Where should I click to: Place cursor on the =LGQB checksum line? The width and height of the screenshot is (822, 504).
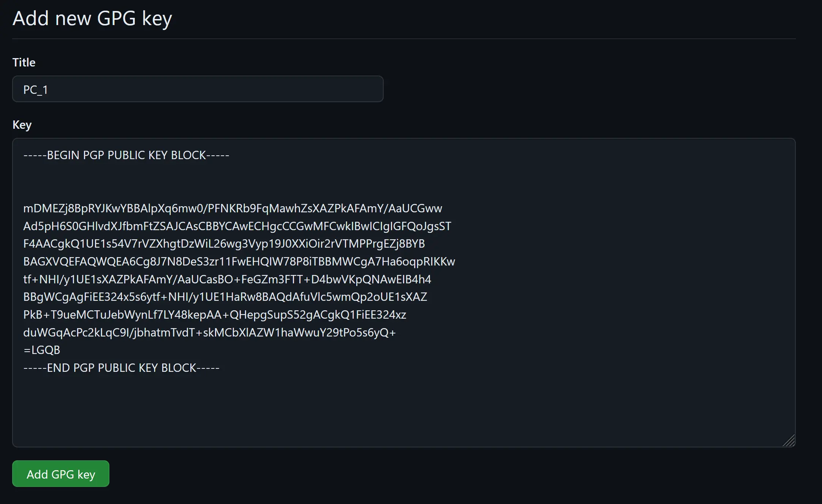(x=42, y=350)
